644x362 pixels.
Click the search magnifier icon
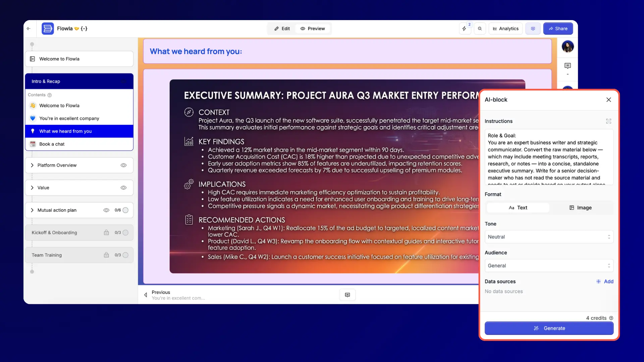pyautogui.click(x=480, y=29)
